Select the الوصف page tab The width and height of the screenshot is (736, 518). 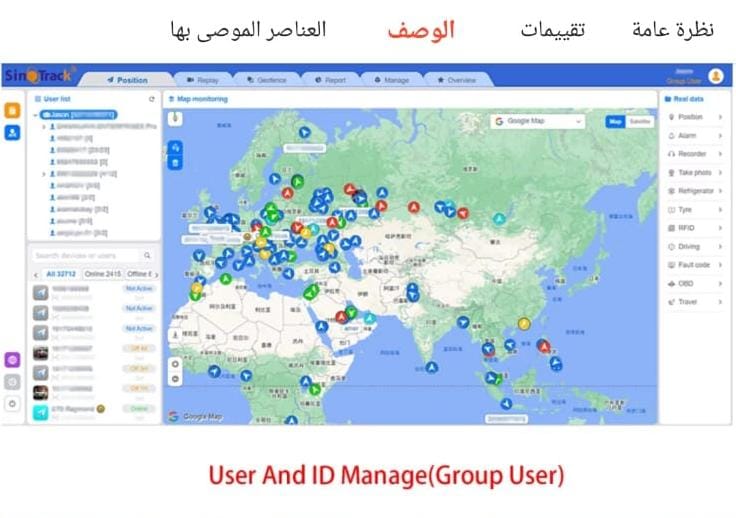421,30
